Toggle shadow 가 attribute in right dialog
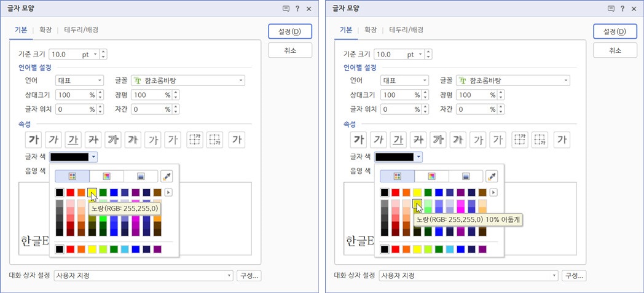The width and height of the screenshot is (644, 293). click(x=458, y=140)
